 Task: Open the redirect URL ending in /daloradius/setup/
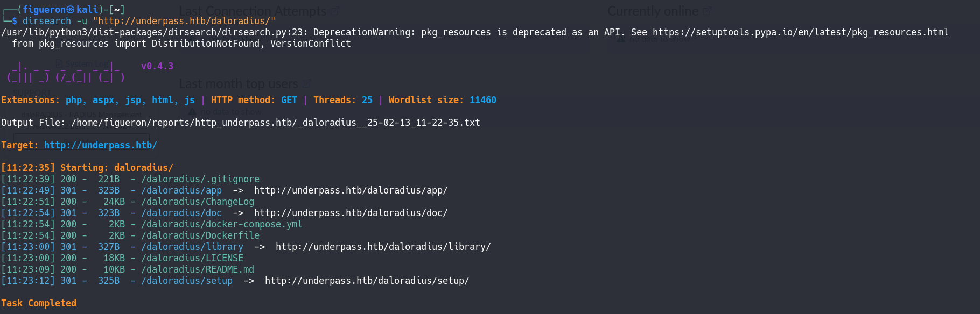(367, 281)
